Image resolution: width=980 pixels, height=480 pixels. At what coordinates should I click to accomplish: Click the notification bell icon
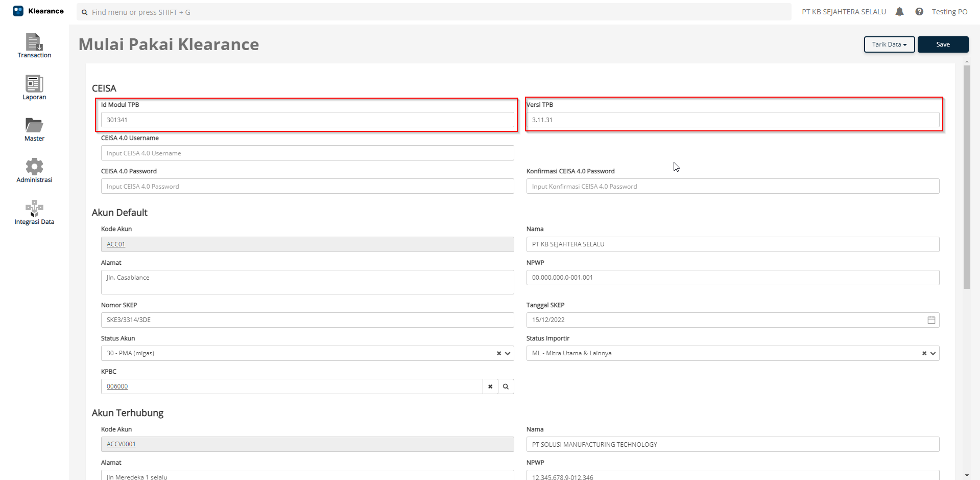899,12
